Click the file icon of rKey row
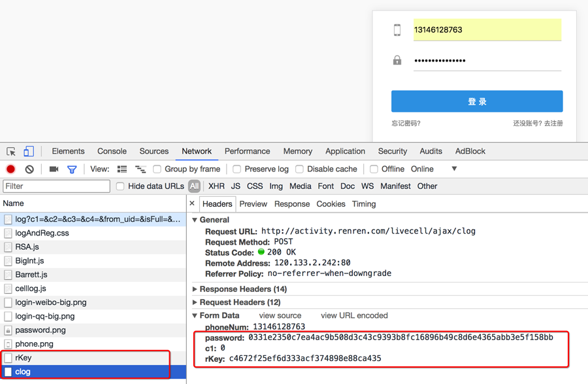 (x=8, y=358)
